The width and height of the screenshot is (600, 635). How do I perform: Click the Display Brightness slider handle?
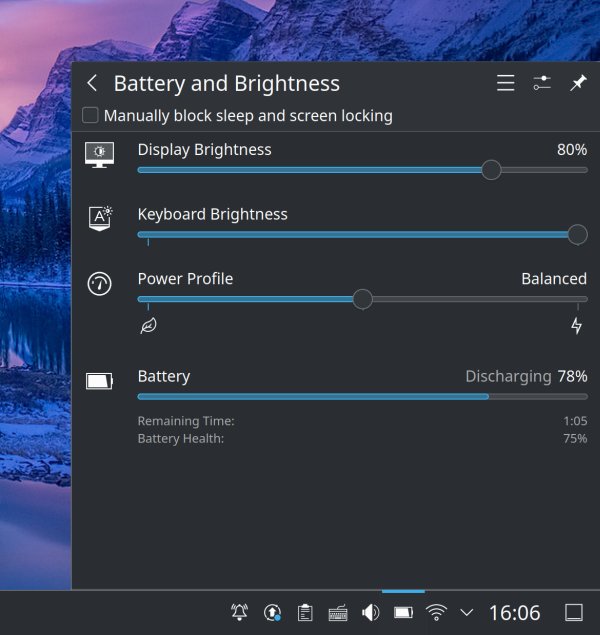tap(491, 170)
